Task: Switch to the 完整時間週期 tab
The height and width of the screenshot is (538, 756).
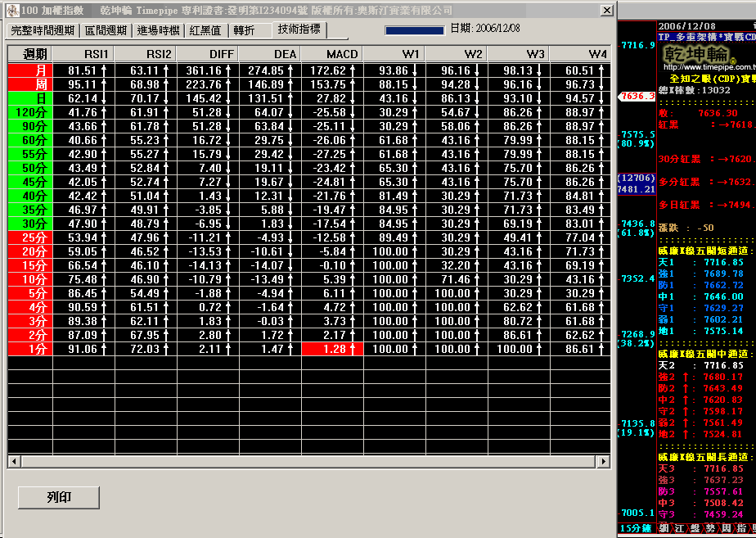Action: coord(43,30)
